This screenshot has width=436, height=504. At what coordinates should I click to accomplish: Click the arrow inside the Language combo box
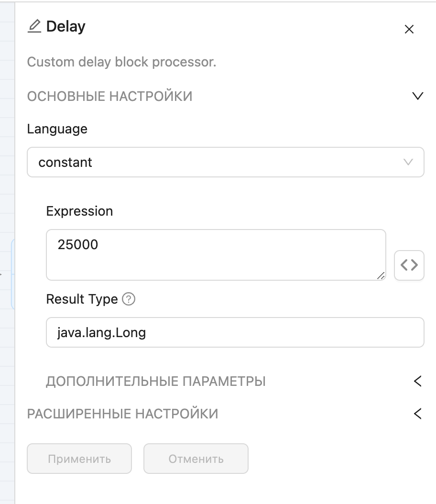click(x=408, y=162)
